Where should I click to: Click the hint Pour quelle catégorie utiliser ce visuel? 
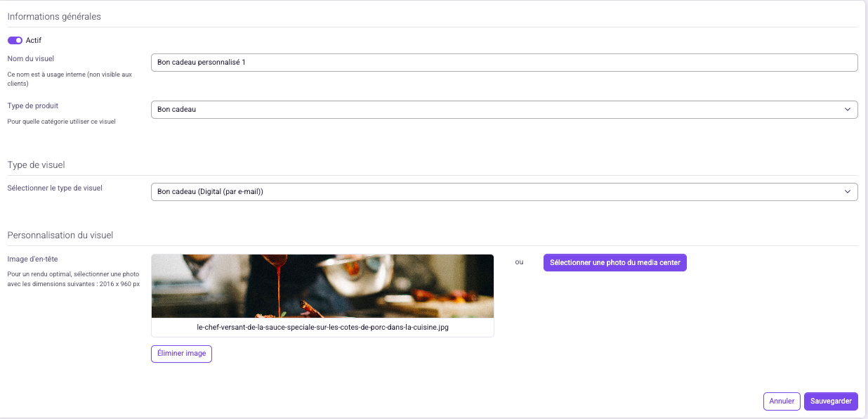(x=61, y=122)
